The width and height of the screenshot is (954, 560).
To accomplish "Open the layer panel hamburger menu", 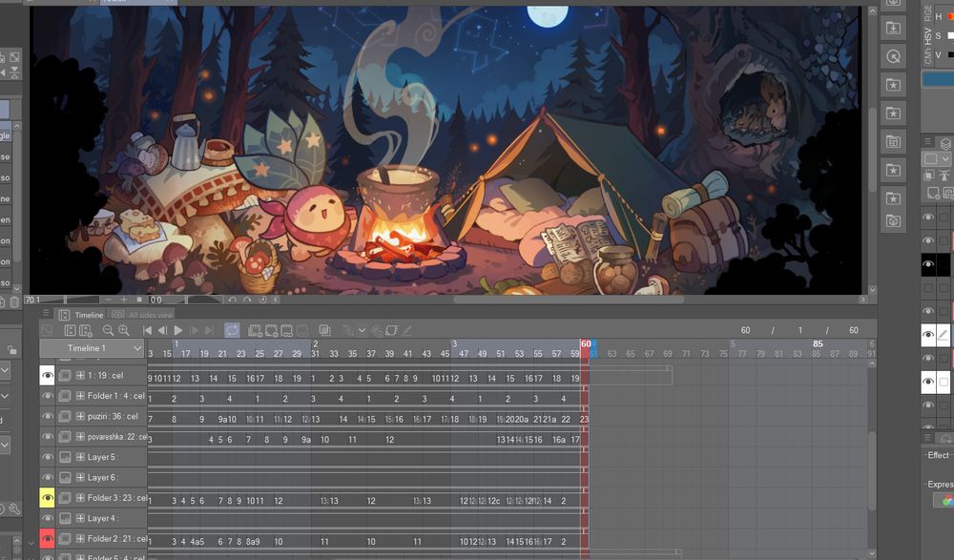I will [928, 142].
